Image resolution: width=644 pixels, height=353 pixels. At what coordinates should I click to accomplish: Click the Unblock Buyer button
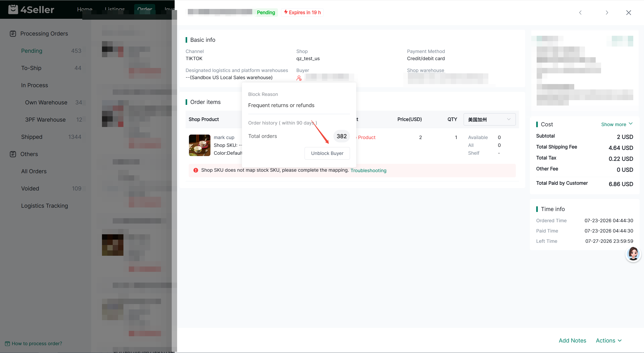click(x=327, y=153)
